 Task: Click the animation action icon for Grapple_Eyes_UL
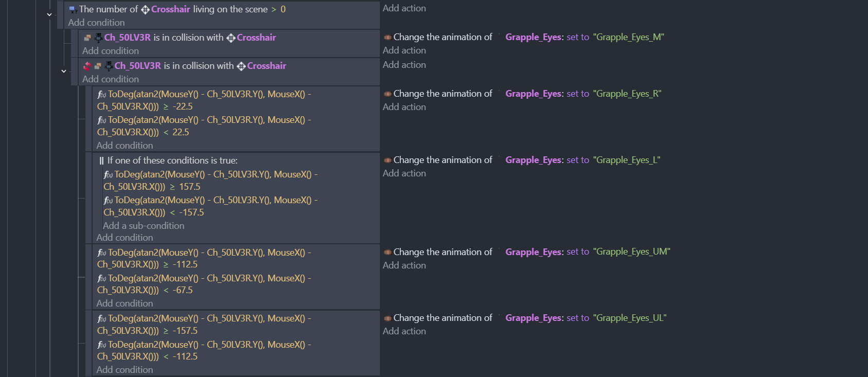click(387, 318)
